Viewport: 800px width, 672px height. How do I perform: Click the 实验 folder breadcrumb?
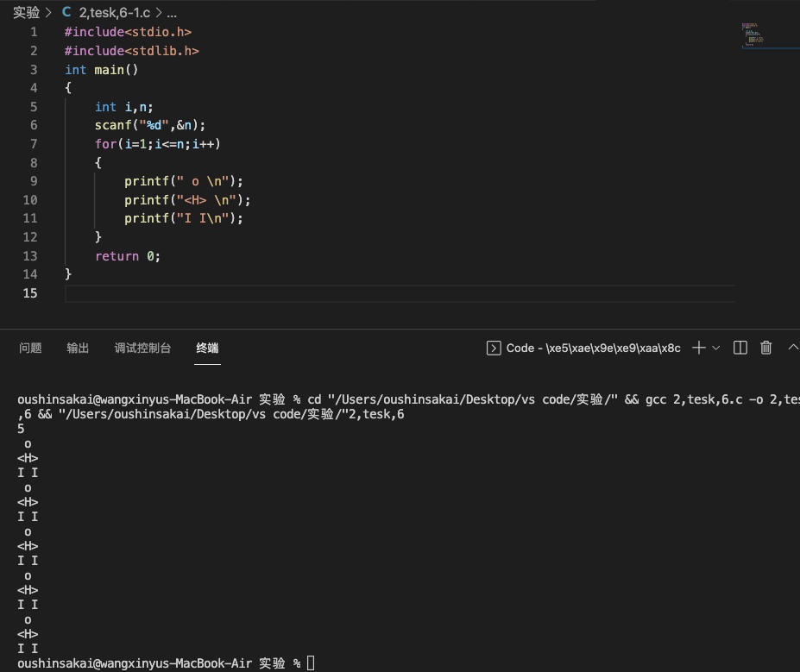[26, 12]
